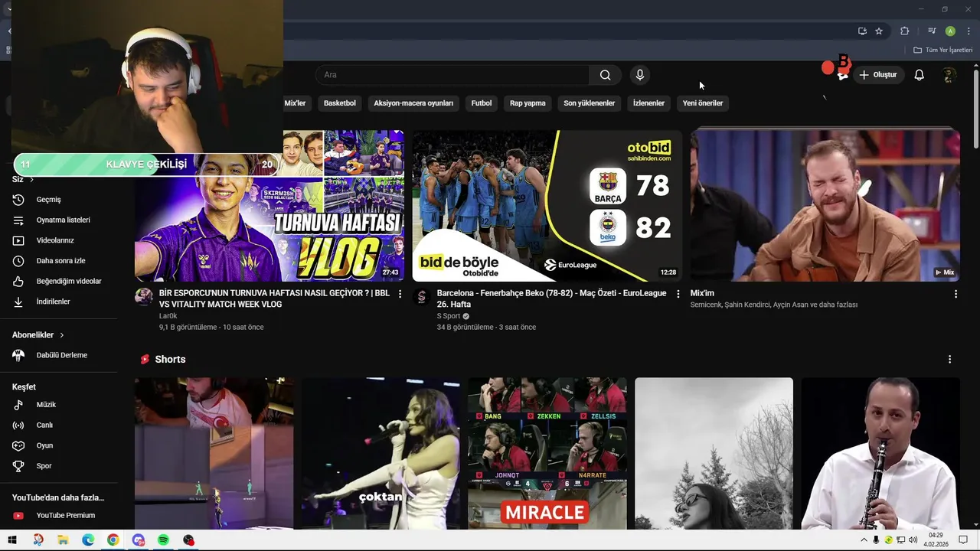Open Microsoft Edge from the taskbar
980x551 pixels.
click(88, 540)
